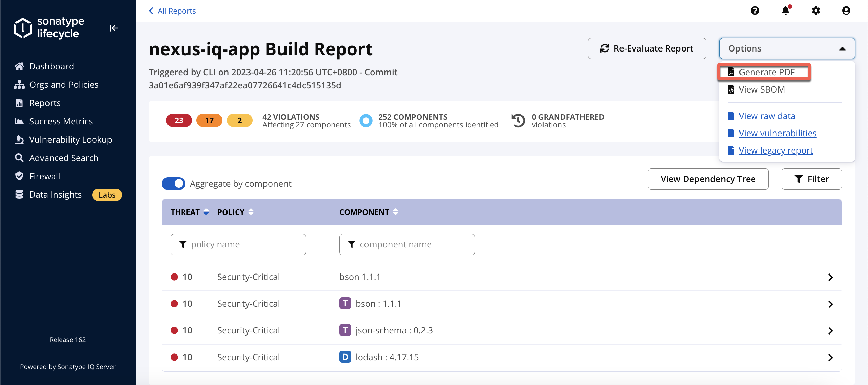Click the Re-Evaluate Report icon
Screen dimensions: 868x385
click(604, 48)
